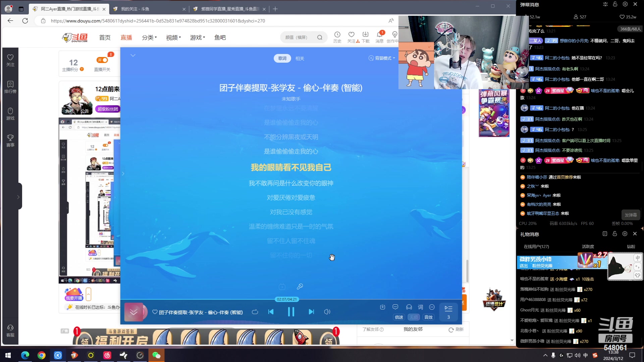
Task: Toggle the 直播开关 live switch
Action: coord(103,60)
